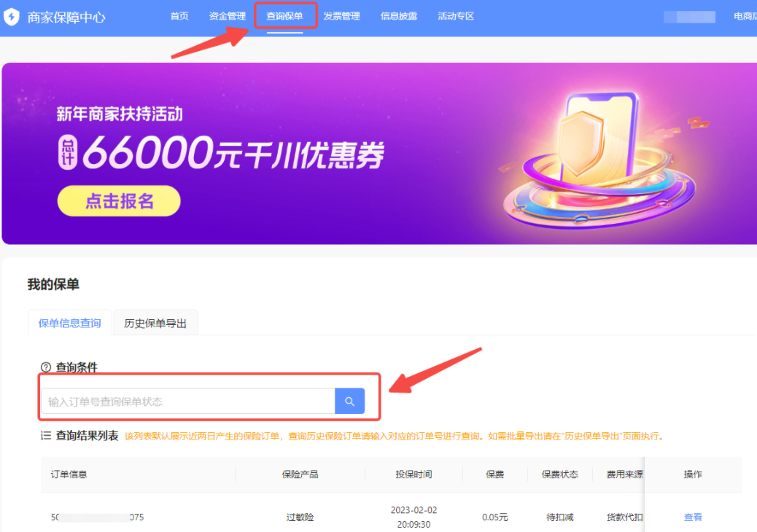Image resolution: width=757 pixels, height=532 pixels.
Task: Click the 点击报名 banner button
Action: pos(118,200)
